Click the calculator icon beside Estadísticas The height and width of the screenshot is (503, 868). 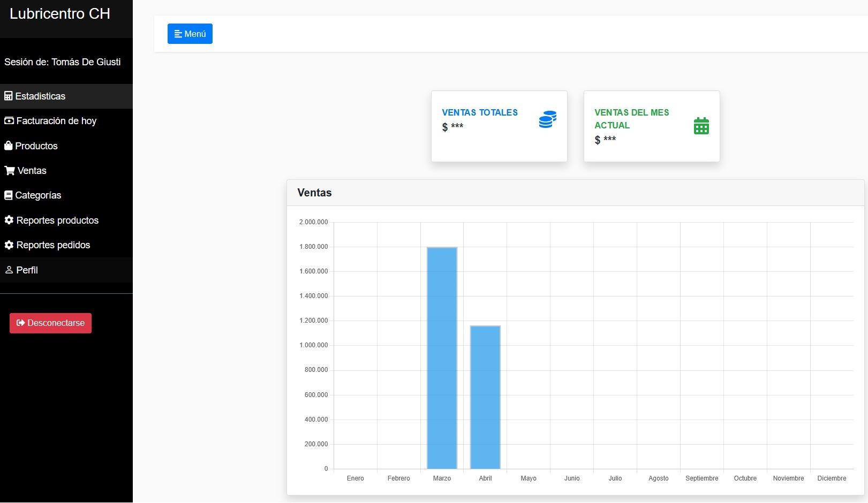pyautogui.click(x=8, y=96)
